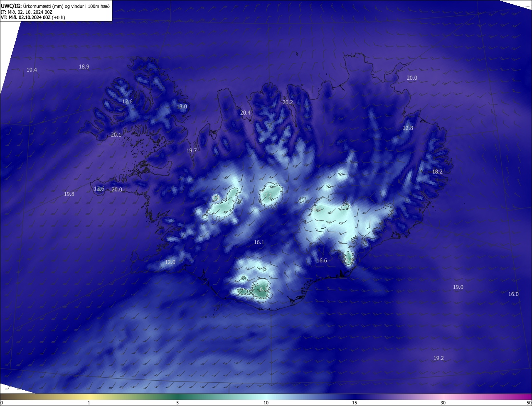
Task: Click the 20.0 label below the 20.1 label
Action: [117, 190]
